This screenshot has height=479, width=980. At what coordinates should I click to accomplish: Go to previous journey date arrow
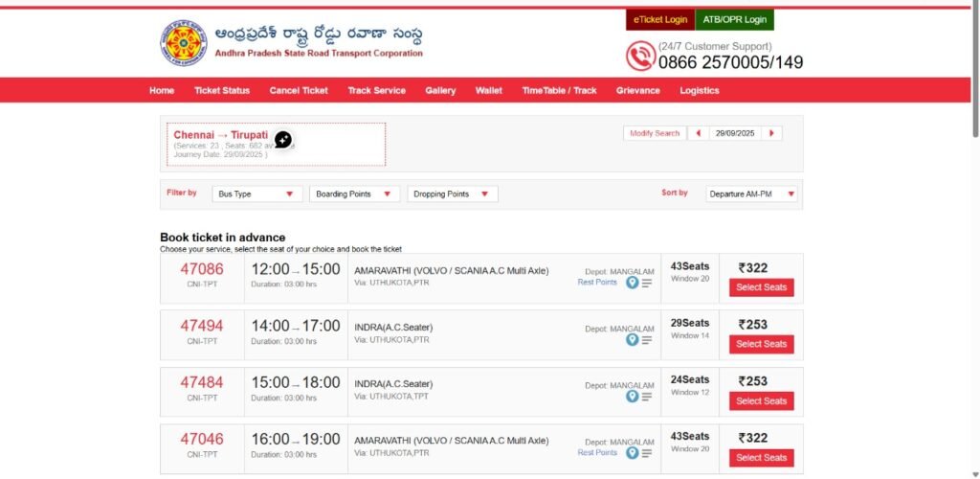point(699,133)
